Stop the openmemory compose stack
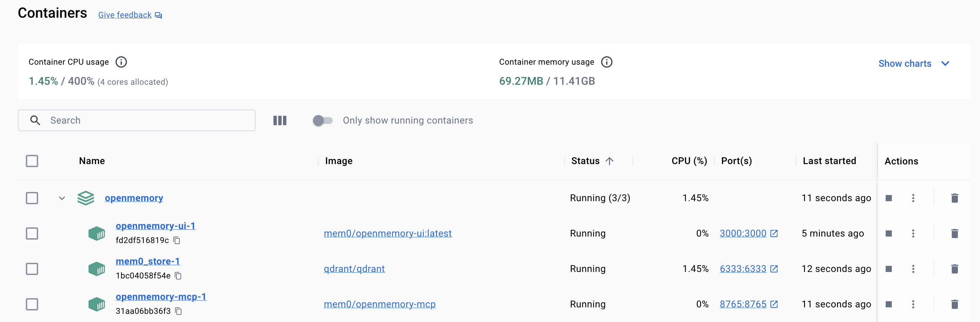 pos(889,198)
